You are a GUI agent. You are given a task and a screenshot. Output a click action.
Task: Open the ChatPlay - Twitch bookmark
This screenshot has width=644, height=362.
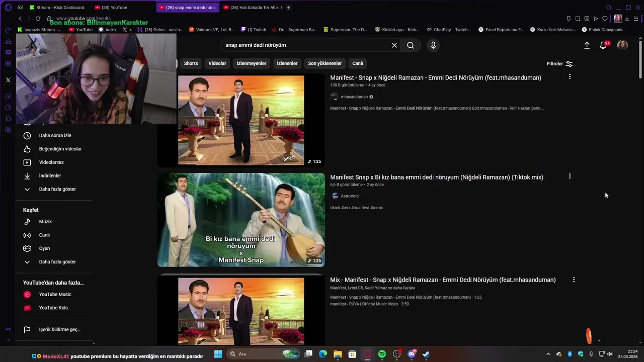[x=449, y=30]
